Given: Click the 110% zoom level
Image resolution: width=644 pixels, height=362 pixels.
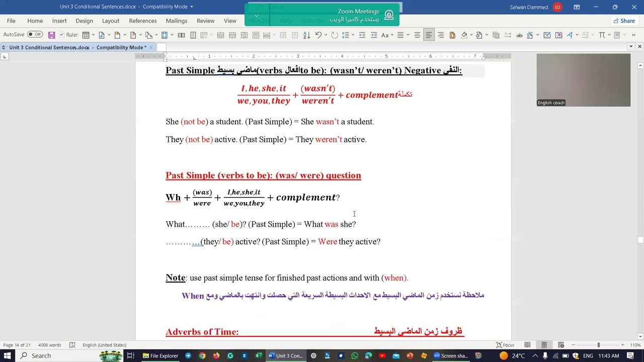Looking at the screenshot, I should [x=635, y=345].
